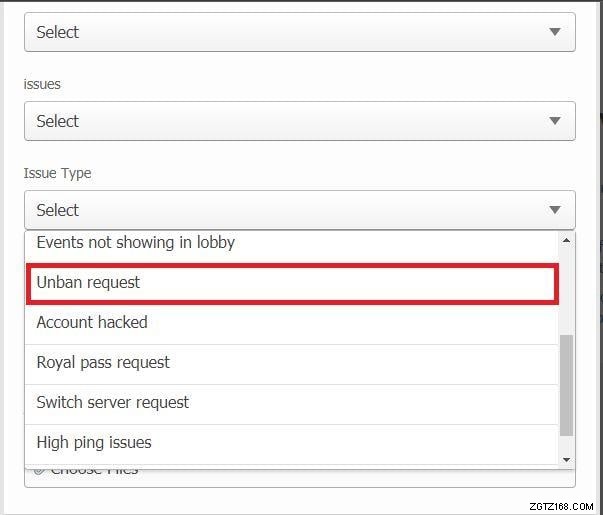Open the topmost Select combo box

pyautogui.click(x=299, y=32)
